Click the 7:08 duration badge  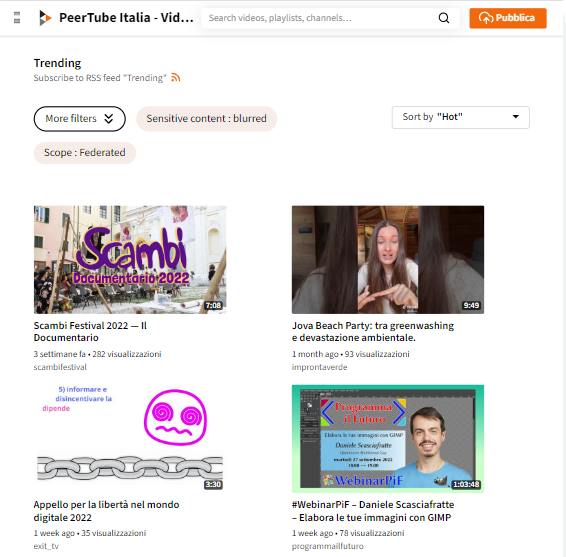(213, 305)
